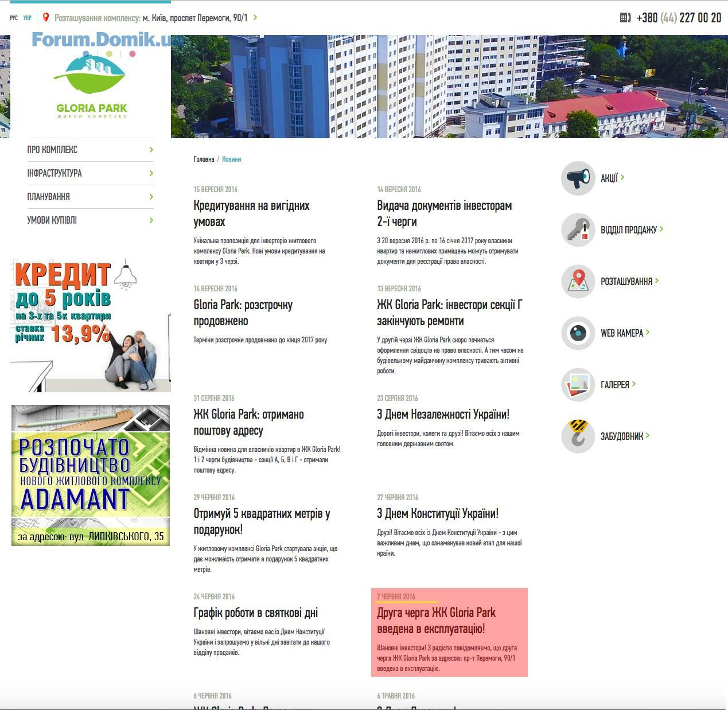Click the Забудовник sidebar label
The height and width of the screenshot is (710, 728).
point(622,436)
